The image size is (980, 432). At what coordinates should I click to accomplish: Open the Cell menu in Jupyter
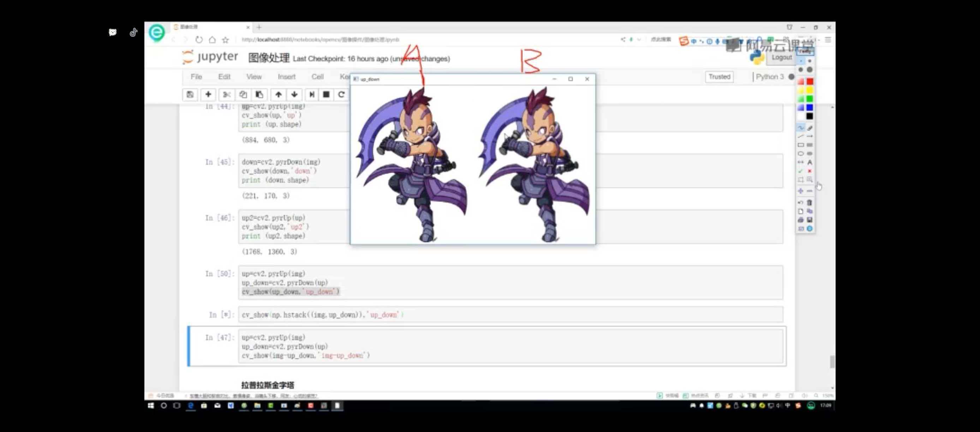tap(318, 77)
